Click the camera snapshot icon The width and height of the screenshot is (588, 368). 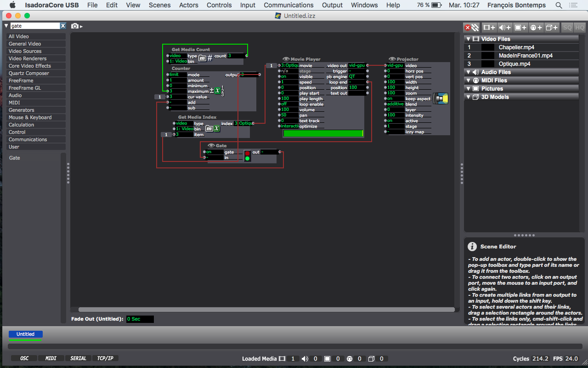point(75,26)
